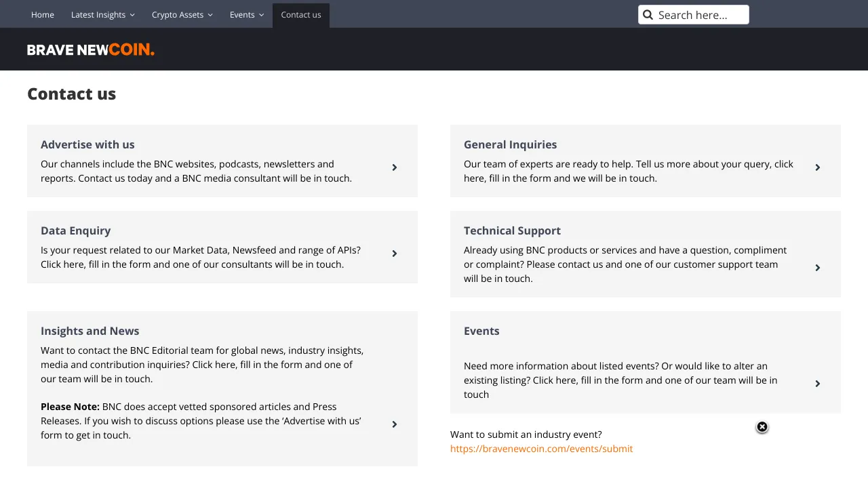
Task: Click the General Inquiries description text
Action: (x=629, y=171)
